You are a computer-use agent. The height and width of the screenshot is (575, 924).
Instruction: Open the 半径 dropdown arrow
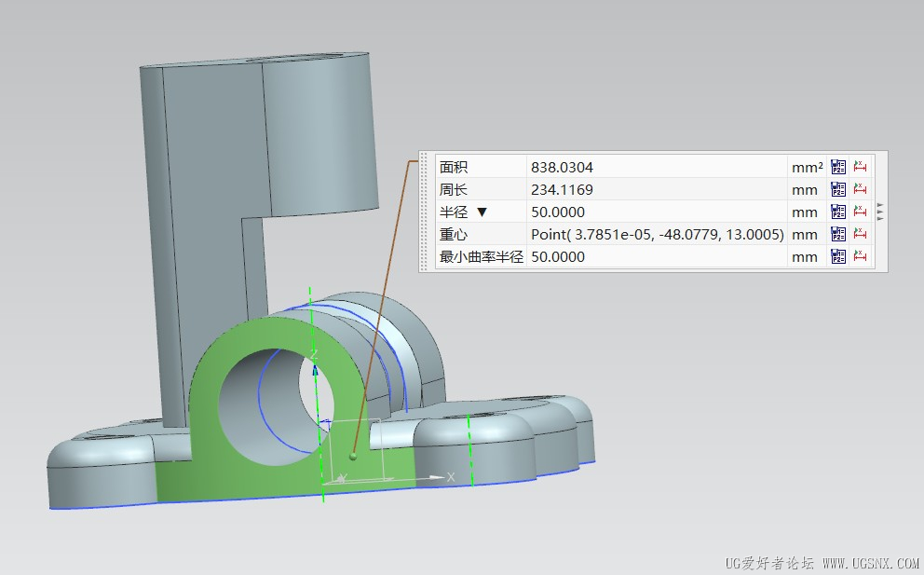click(482, 212)
